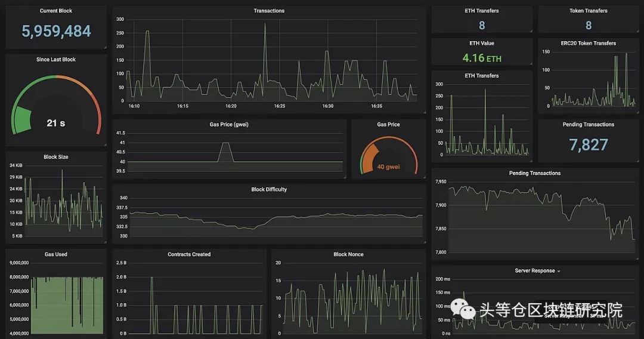This screenshot has height=339, width=644.
Task: Open the Contracts Created panel title menu
Action: (189, 254)
